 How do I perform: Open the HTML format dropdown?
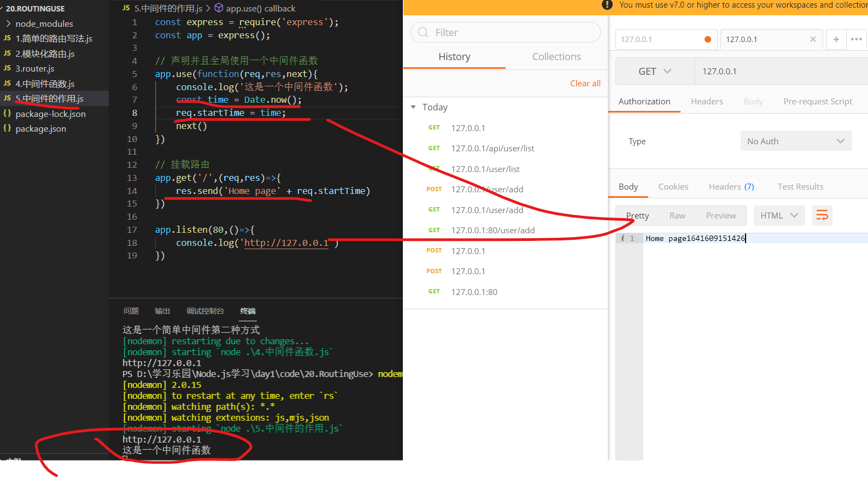(x=779, y=216)
